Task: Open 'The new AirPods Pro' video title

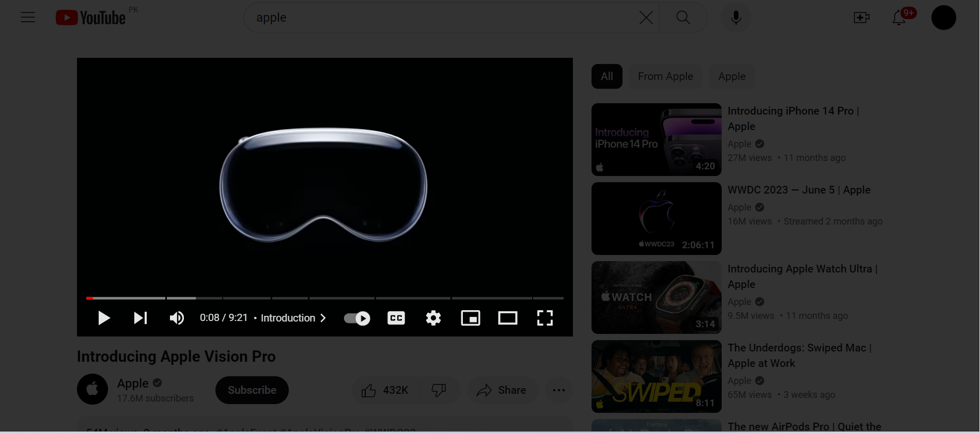Action: click(804, 427)
